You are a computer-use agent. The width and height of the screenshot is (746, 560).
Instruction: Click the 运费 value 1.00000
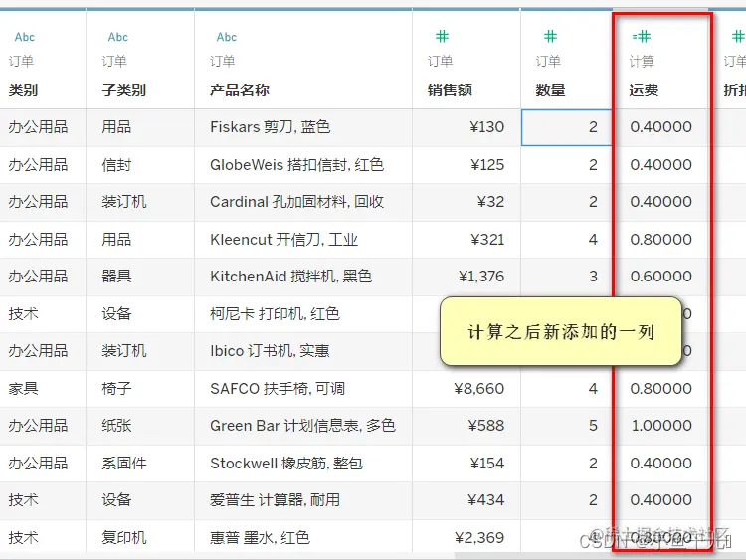(661, 426)
